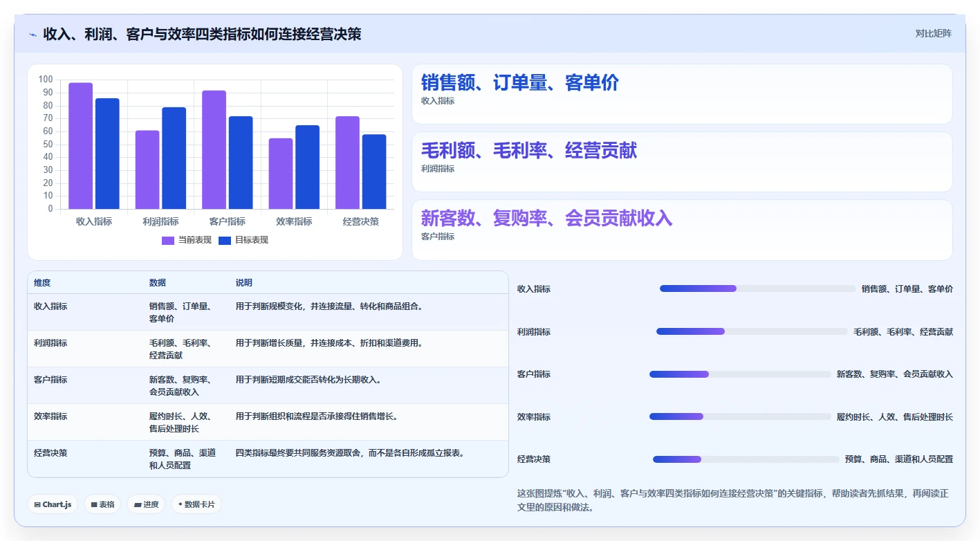Click the purple 客户指标 current bar in chart

[214, 149]
